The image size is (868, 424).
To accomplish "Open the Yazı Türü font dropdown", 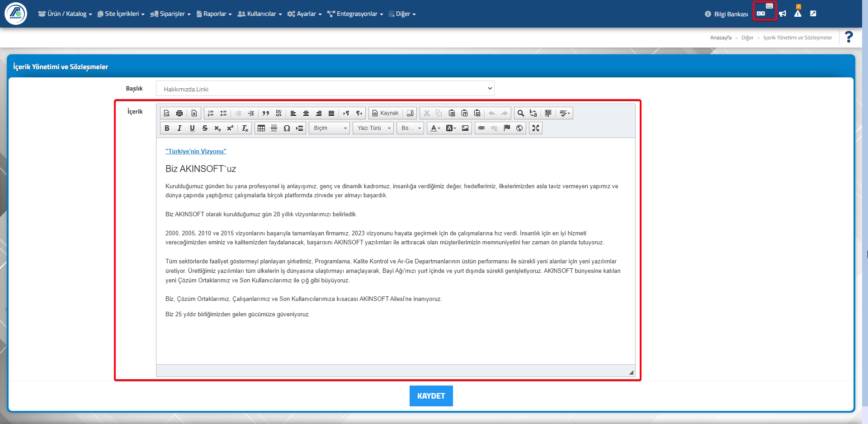I will tap(373, 128).
